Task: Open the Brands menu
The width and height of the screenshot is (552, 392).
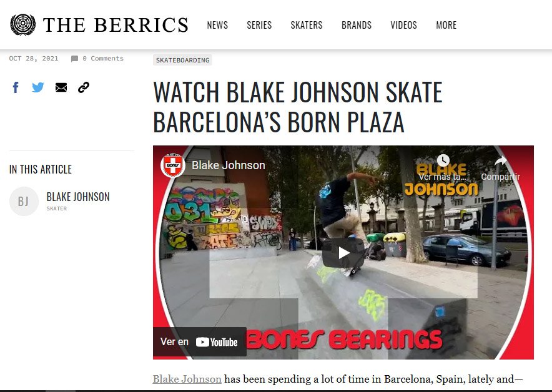Action: click(x=357, y=25)
